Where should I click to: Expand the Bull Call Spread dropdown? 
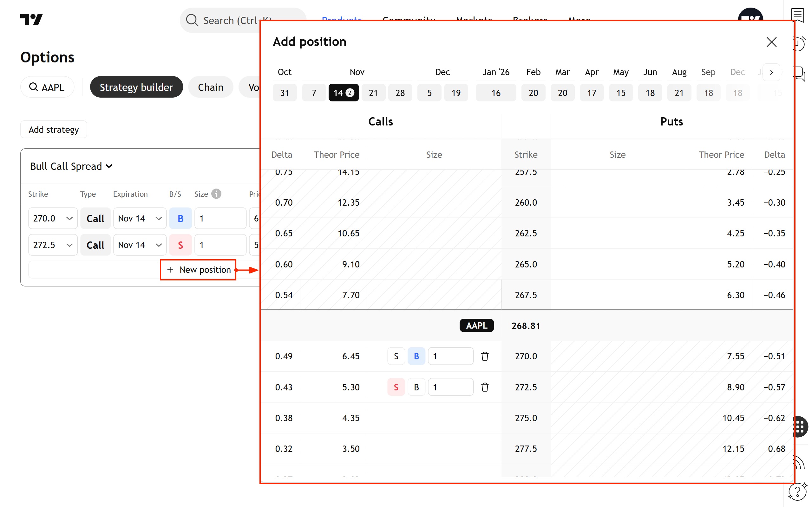pyautogui.click(x=71, y=166)
